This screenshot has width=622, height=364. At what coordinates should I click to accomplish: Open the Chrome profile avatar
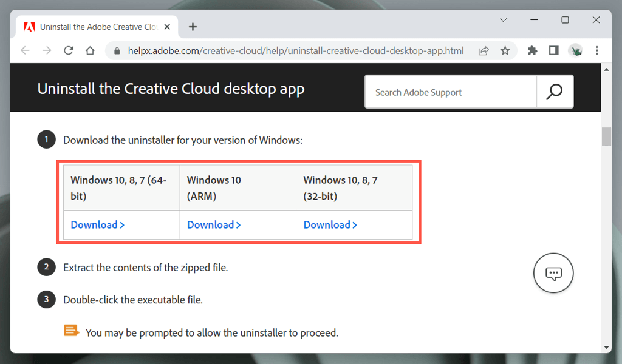coord(576,51)
